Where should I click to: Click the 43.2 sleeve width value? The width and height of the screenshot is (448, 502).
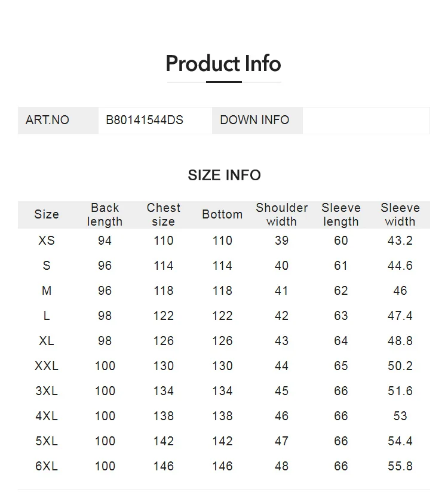(400, 241)
